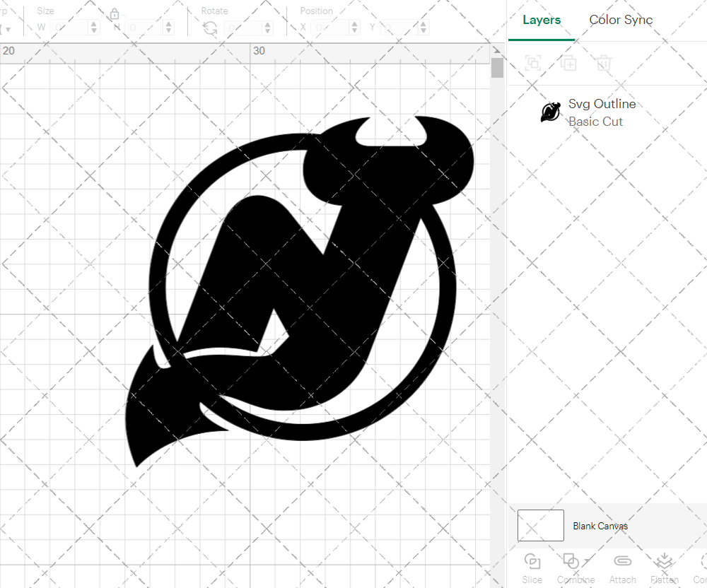Toggle the size aspect ratio lock
The width and height of the screenshot is (707, 588).
tap(114, 13)
